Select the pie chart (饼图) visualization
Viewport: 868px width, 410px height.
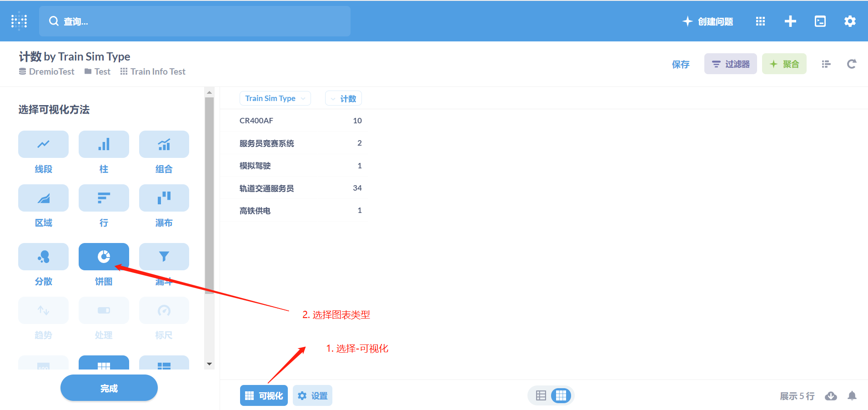104,256
